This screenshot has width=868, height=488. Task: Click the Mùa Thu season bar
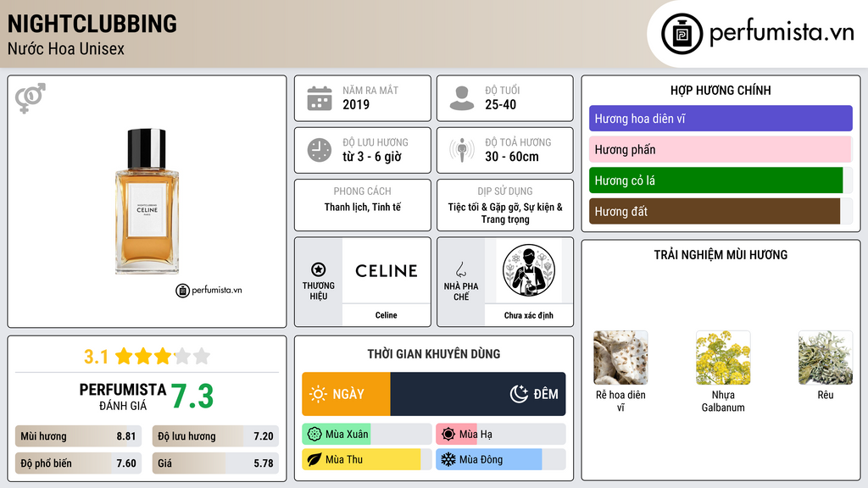366,459
